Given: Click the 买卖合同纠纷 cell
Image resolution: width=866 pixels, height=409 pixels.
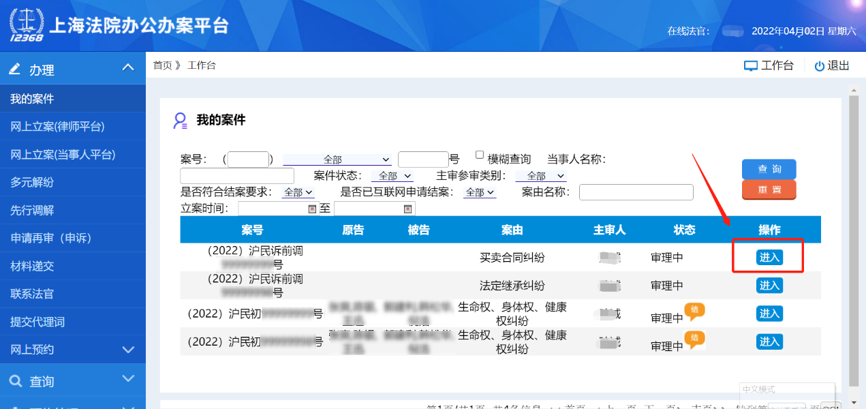Looking at the screenshot, I should click(512, 257).
